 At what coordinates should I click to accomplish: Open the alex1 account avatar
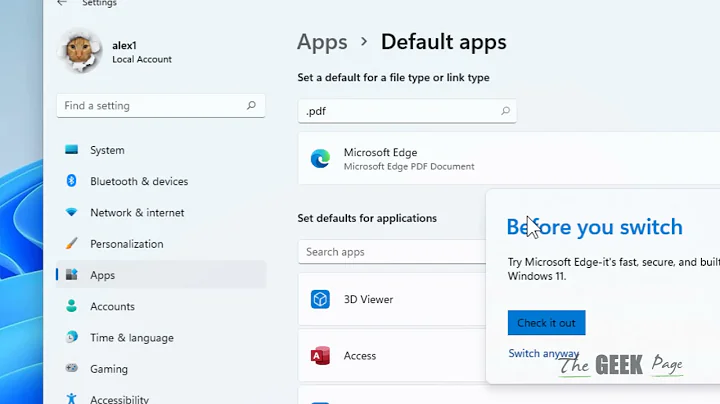coord(80,51)
